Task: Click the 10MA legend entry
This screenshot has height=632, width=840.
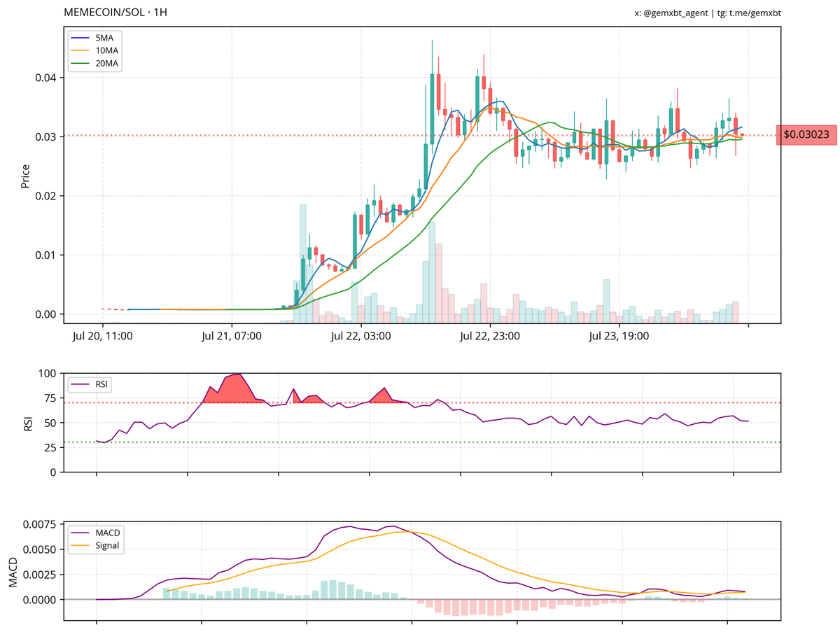Action: pos(96,51)
